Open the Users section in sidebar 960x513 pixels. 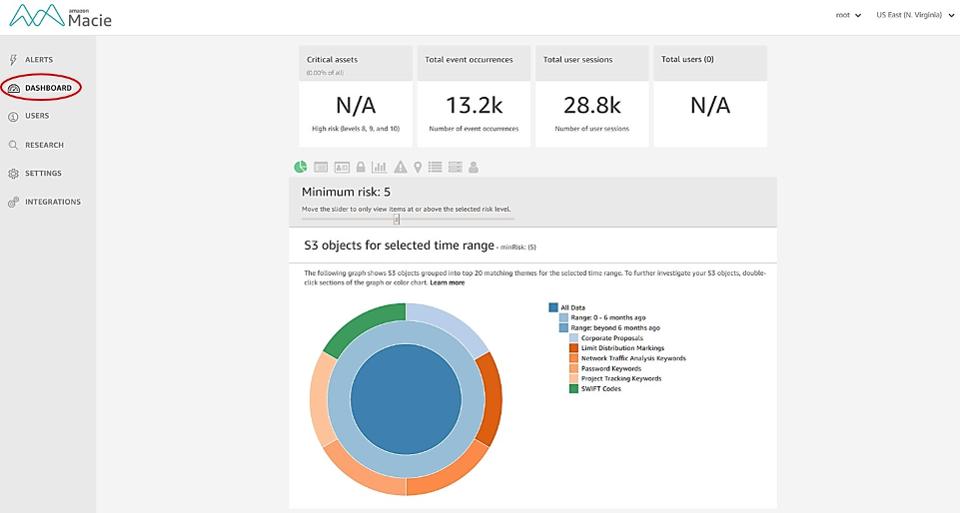(x=29, y=116)
